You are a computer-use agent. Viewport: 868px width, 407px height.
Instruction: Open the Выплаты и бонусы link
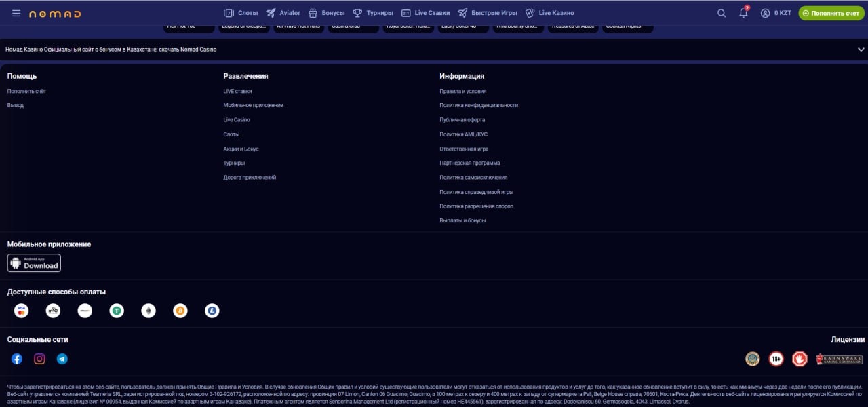coord(462,220)
